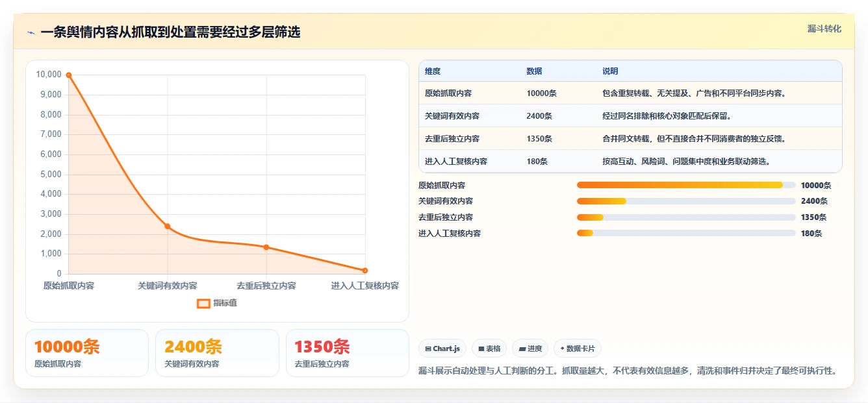
Task: Click the 指标值 legend text
Action: coord(225,303)
